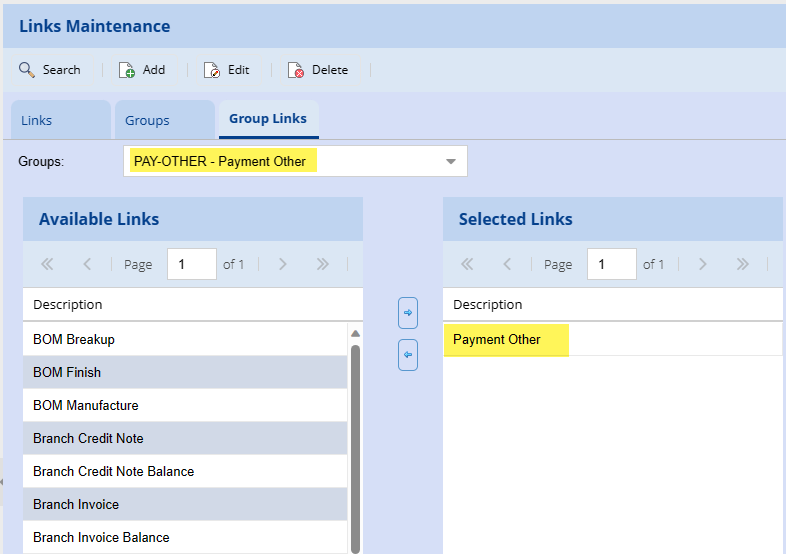Move link to Selected with right arrow
Screen dimensions: 786x554
click(408, 313)
